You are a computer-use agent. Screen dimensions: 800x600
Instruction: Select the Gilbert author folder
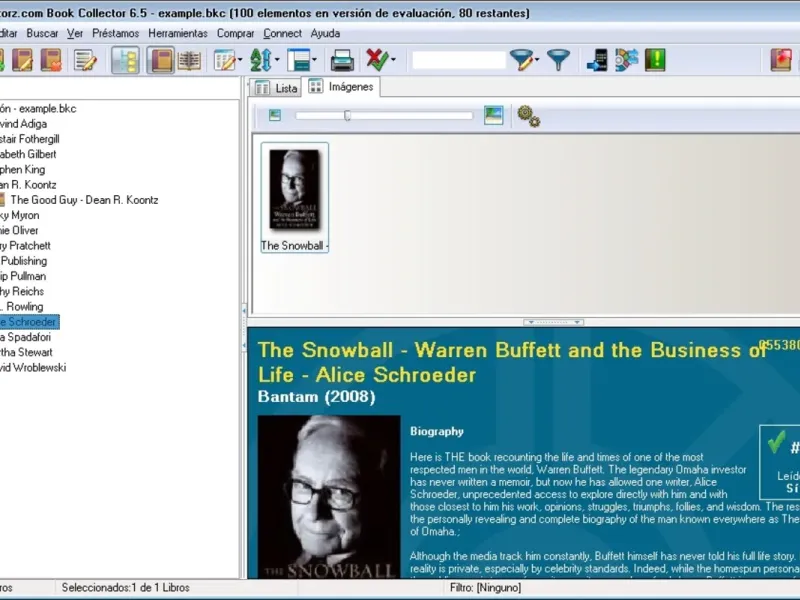point(28,154)
